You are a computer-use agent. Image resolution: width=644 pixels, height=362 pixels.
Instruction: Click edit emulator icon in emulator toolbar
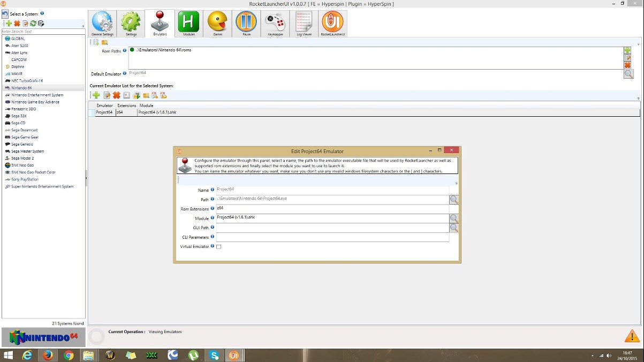(107, 95)
